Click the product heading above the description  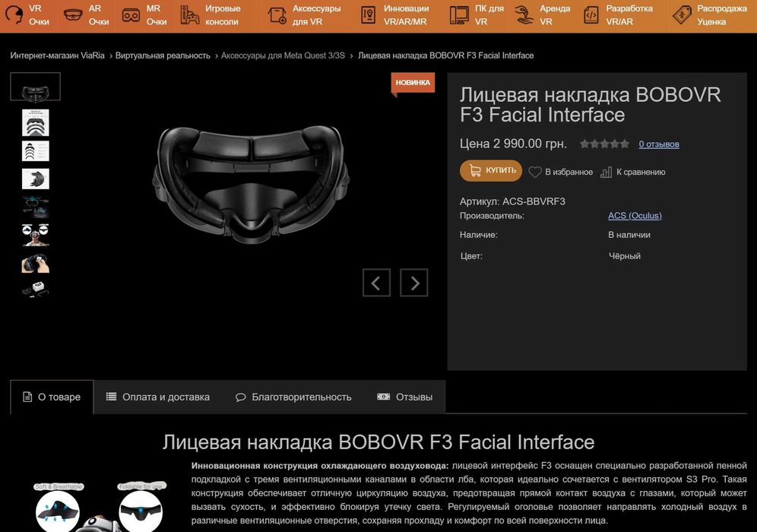(x=378, y=442)
